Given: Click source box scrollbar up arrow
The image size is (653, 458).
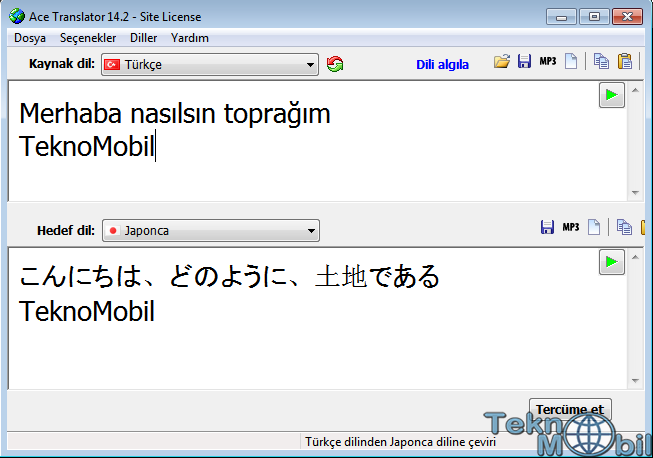Looking at the screenshot, I should pos(635,90).
